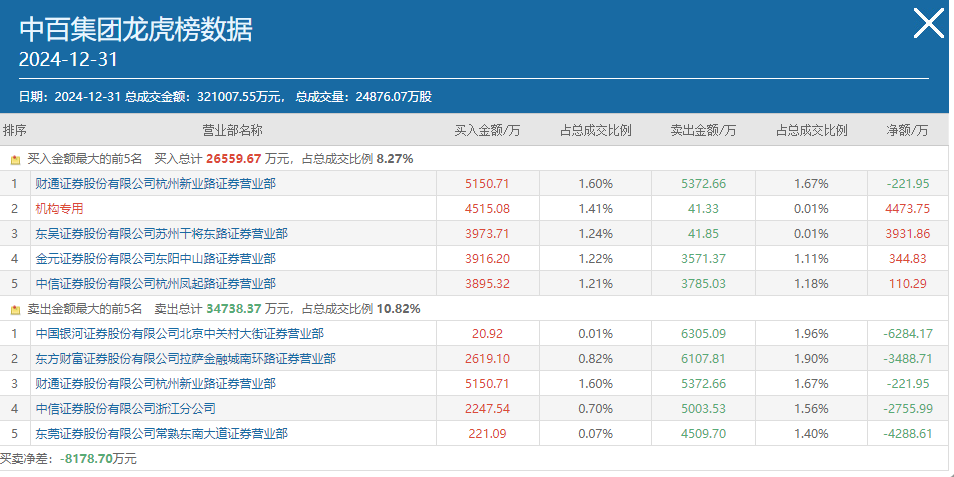Screen dimensions: 954x477
Task: Click the 卖出金额/万 column header
Action: pos(703,130)
